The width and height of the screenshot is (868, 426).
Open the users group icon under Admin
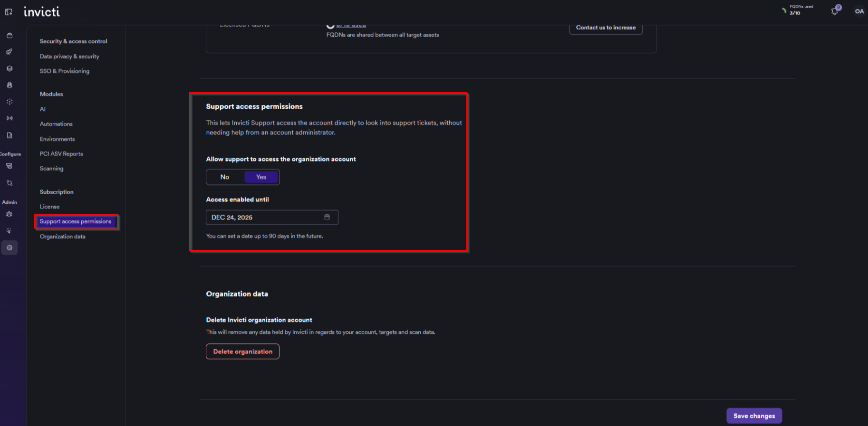click(x=10, y=214)
